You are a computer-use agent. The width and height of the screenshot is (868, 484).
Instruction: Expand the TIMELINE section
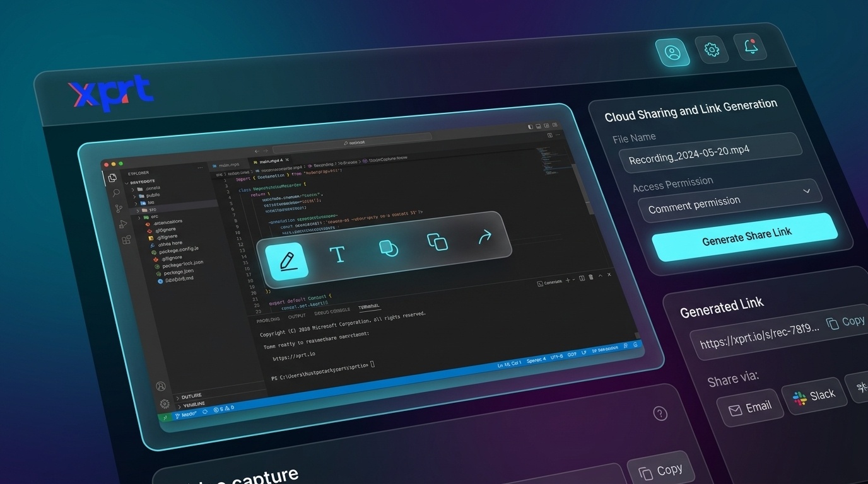(x=193, y=404)
